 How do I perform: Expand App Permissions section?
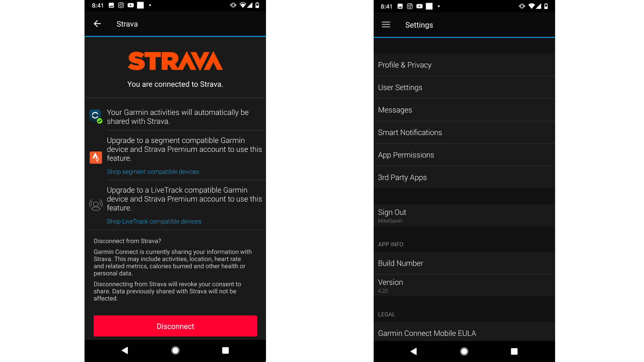coord(464,155)
